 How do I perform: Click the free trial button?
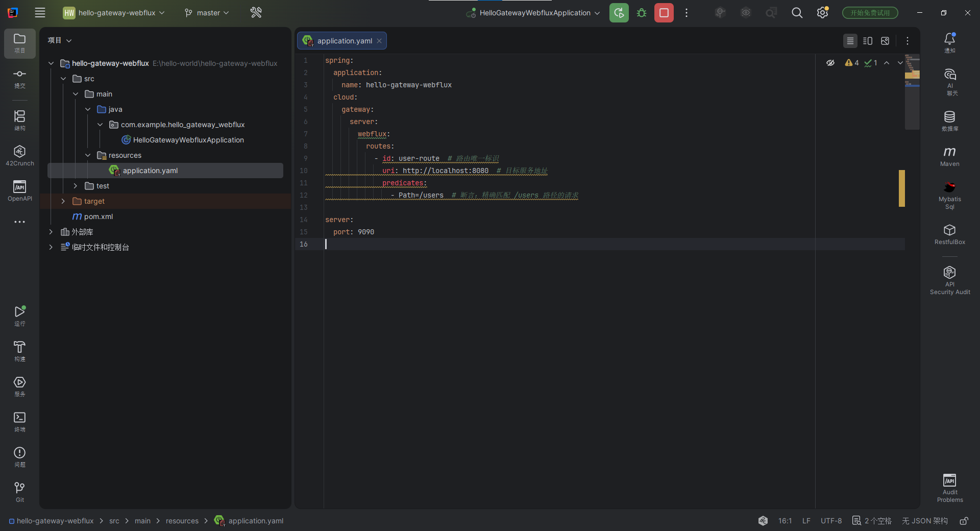pyautogui.click(x=870, y=13)
